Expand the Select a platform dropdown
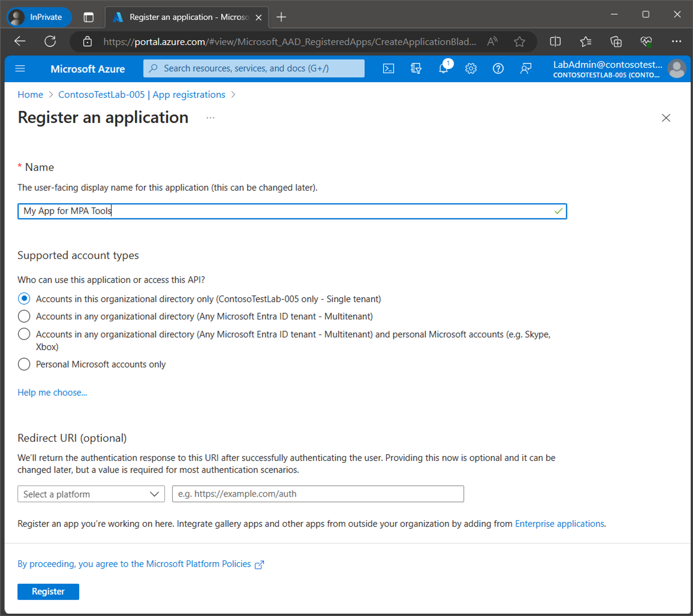This screenshot has width=693, height=616. pyautogui.click(x=91, y=494)
